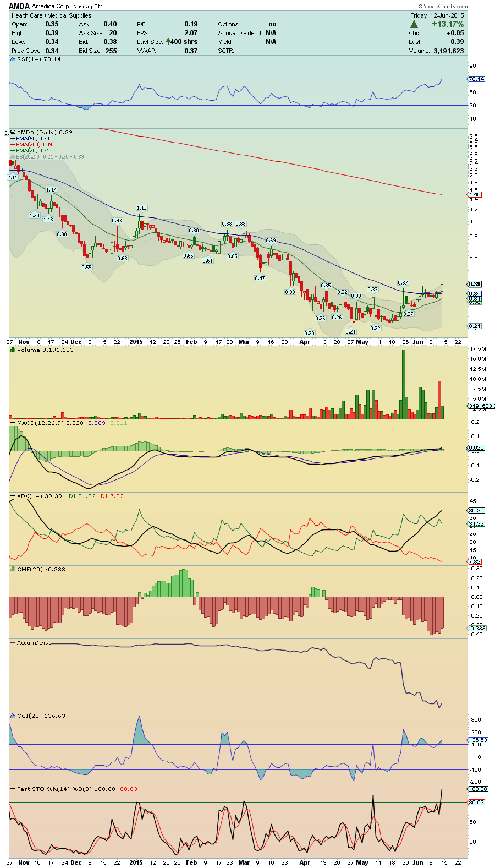Click the AMDA ticker symbol title
Image resolution: width=495 pixels, height=868 pixels.
[19, 6]
